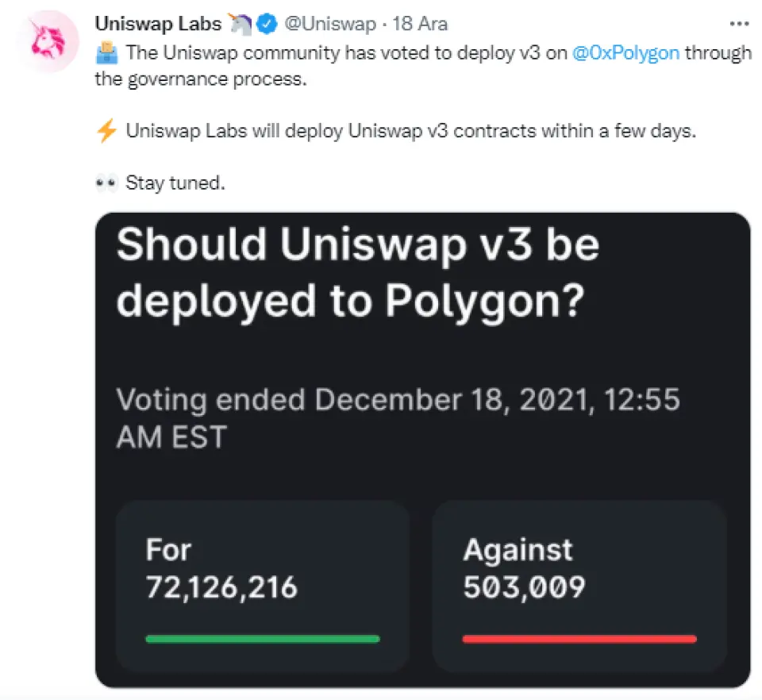
Task: Click the 72,126,216 For vote count
Action: click(x=221, y=587)
